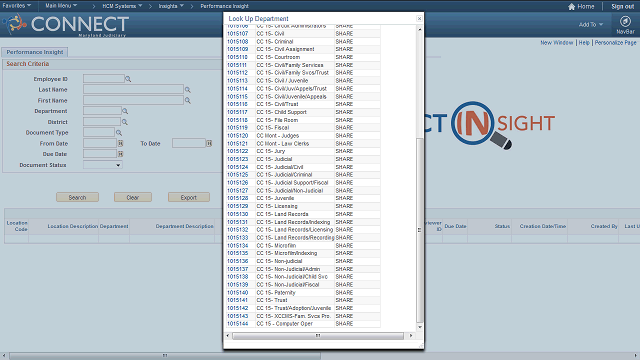Click the Due Date column header
Screen dimensions: 640x360
(455, 226)
